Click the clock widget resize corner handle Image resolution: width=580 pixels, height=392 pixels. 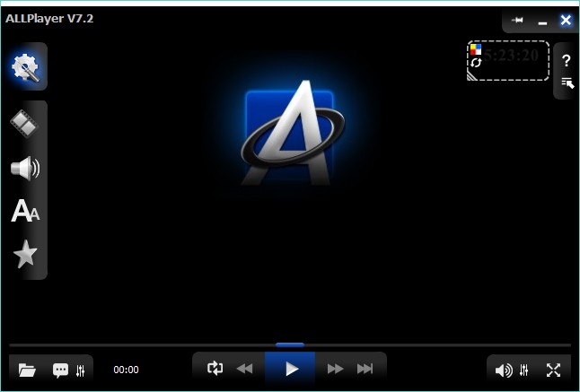click(x=472, y=75)
